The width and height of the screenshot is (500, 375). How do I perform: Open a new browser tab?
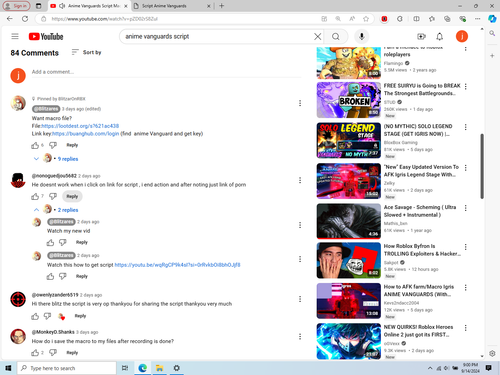point(222,6)
